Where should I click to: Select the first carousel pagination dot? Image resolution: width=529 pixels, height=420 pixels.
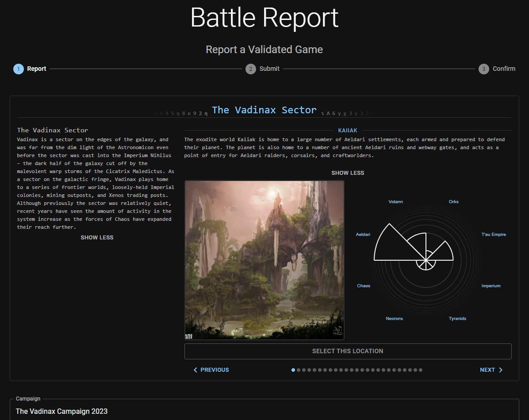[x=293, y=370]
